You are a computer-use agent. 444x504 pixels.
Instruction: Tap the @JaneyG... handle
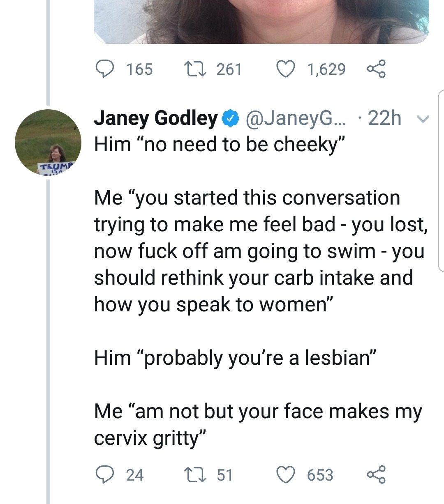[296, 118]
